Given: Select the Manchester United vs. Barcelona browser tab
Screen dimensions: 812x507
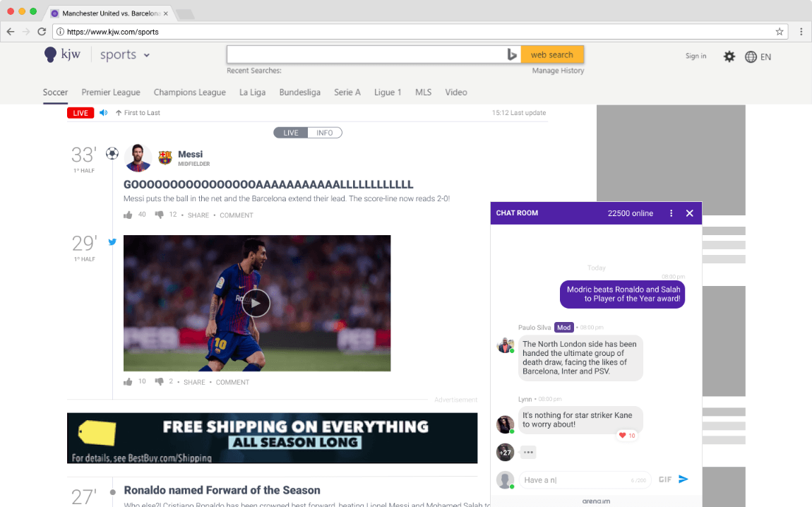Looking at the screenshot, I should (x=109, y=13).
